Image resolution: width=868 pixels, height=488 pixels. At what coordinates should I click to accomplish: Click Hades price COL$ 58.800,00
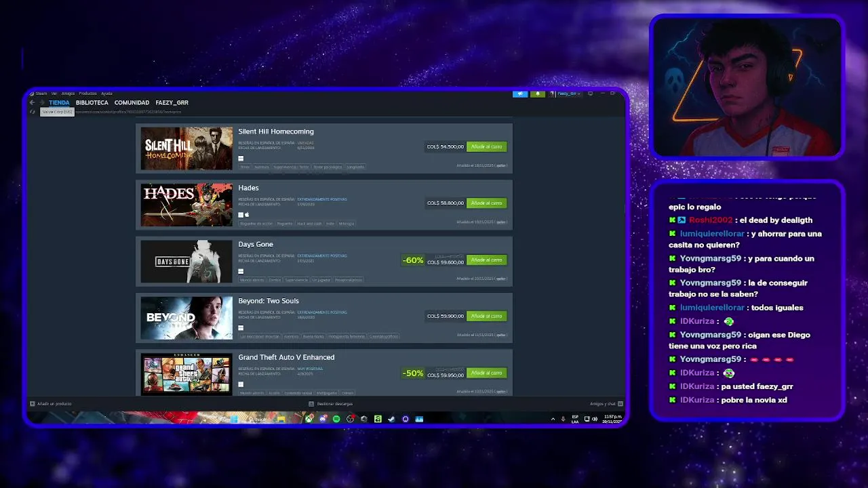point(446,203)
